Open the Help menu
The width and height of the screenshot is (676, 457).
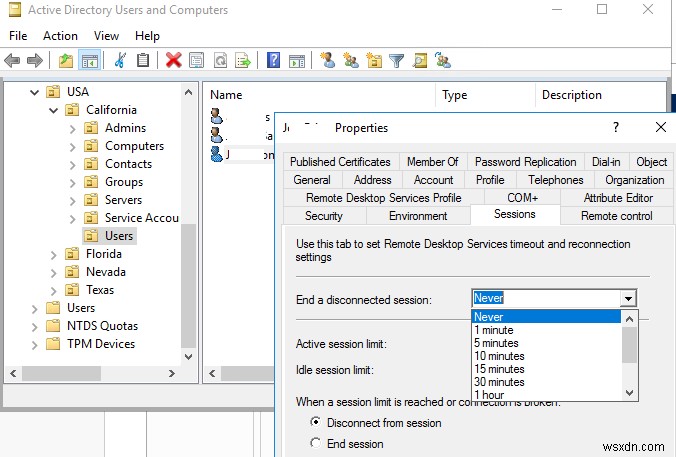click(x=147, y=36)
